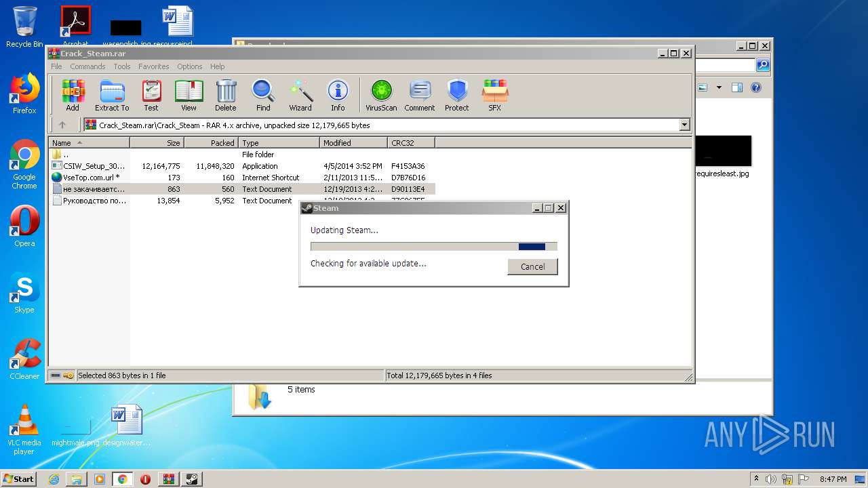Open Firefox desktop shortcut

24,94
